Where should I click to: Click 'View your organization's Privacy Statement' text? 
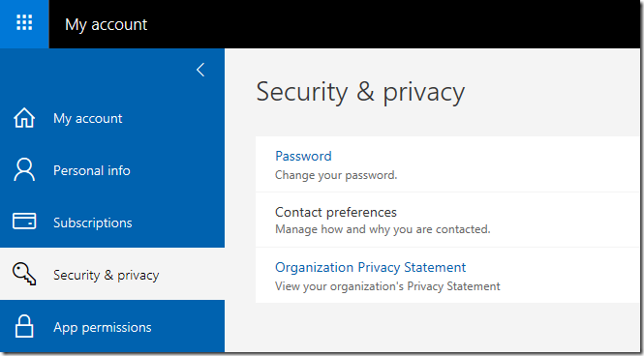click(387, 286)
